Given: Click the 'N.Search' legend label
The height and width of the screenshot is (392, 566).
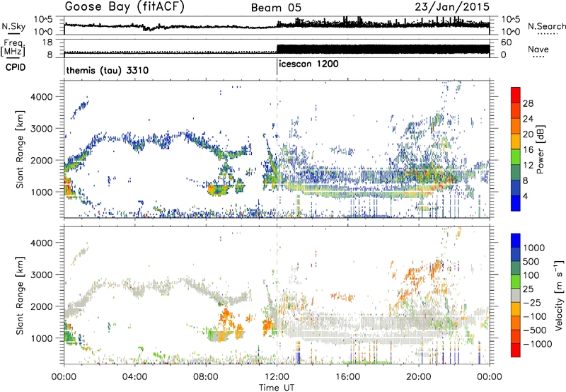Looking at the screenshot, I should click(547, 26).
